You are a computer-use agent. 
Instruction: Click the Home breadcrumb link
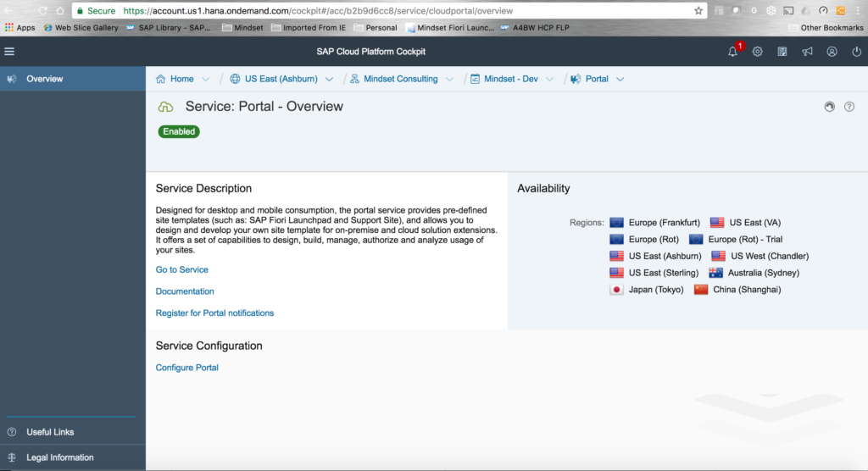181,79
